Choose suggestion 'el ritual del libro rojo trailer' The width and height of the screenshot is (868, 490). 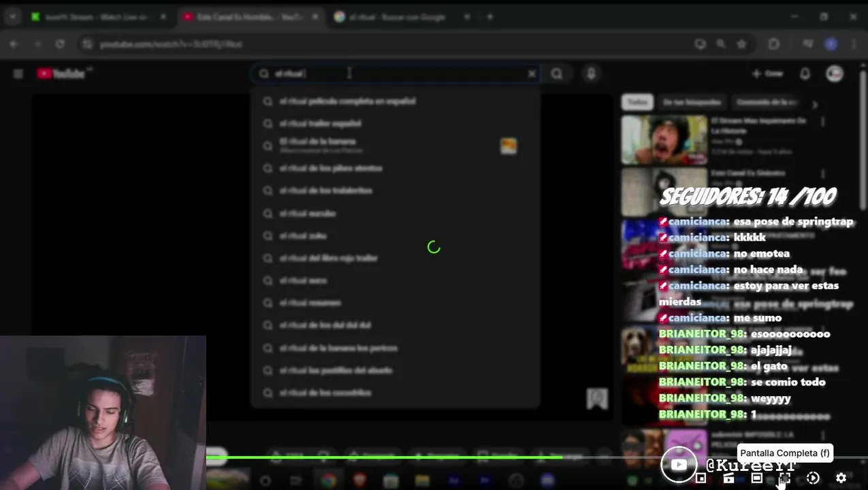[x=395, y=258]
